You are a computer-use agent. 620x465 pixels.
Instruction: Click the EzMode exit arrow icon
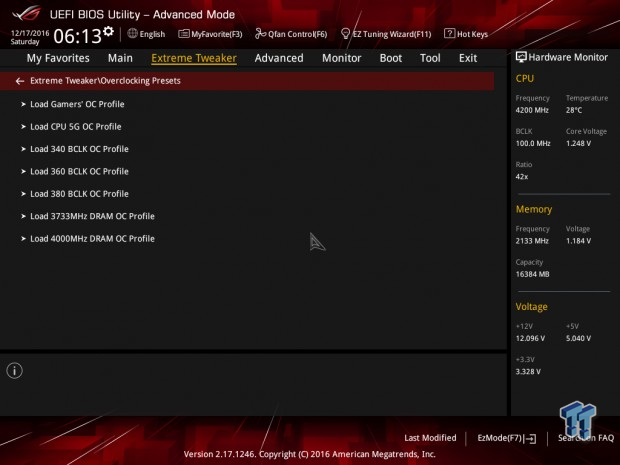point(531,439)
